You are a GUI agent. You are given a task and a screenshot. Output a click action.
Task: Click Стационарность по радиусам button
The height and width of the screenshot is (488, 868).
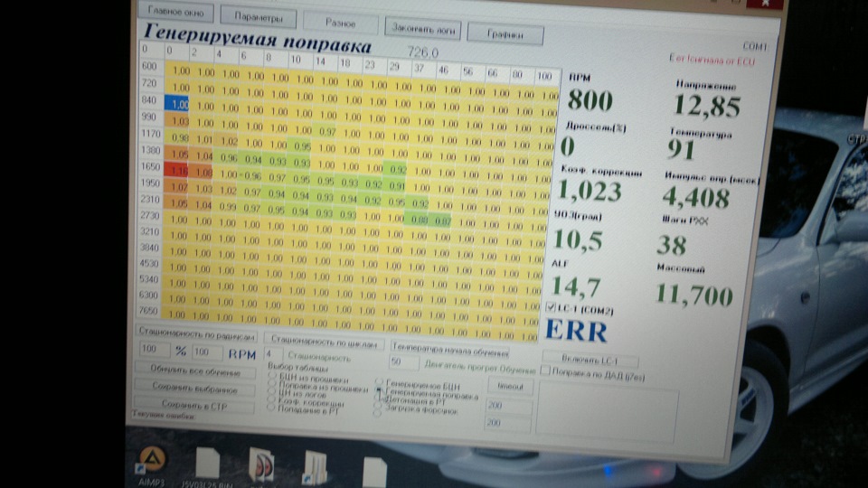(197, 334)
